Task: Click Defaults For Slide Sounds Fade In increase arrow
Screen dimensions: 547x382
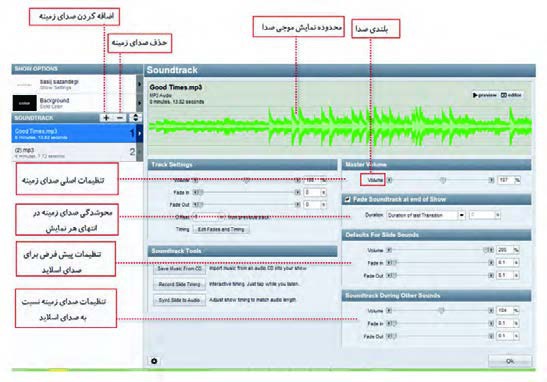Action: pos(491,263)
